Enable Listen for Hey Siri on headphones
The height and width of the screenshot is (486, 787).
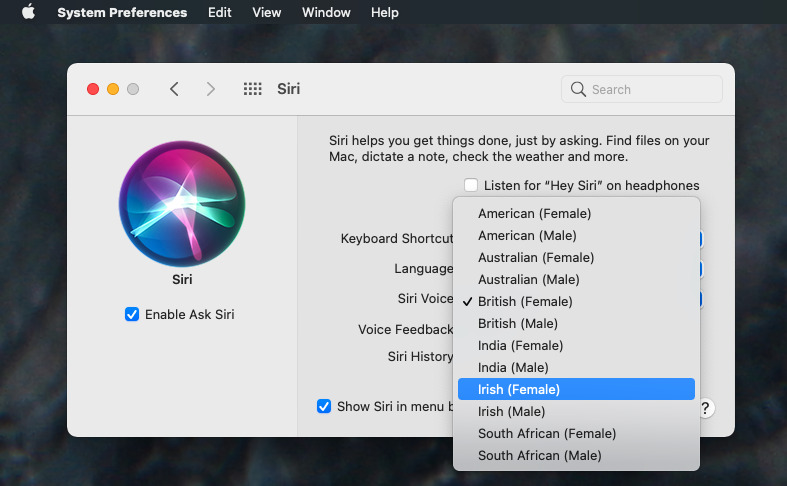pyautogui.click(x=471, y=185)
